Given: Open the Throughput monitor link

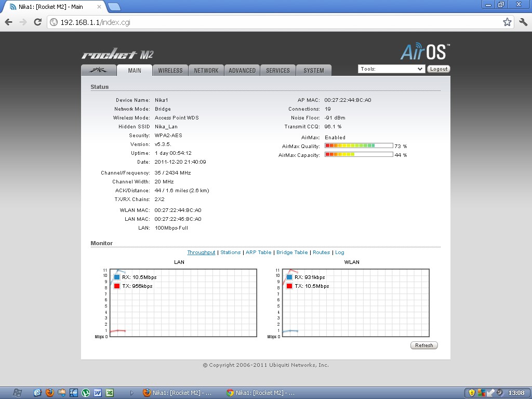Looking at the screenshot, I should click(201, 252).
